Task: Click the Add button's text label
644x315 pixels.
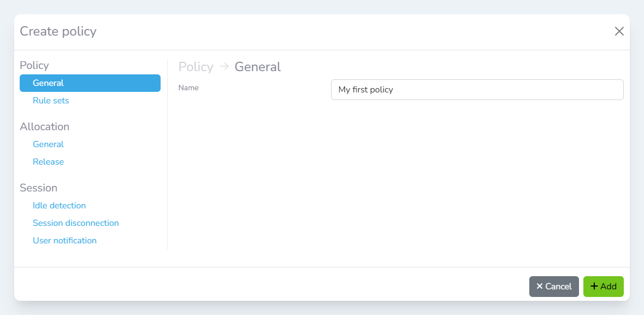Action: tap(608, 287)
